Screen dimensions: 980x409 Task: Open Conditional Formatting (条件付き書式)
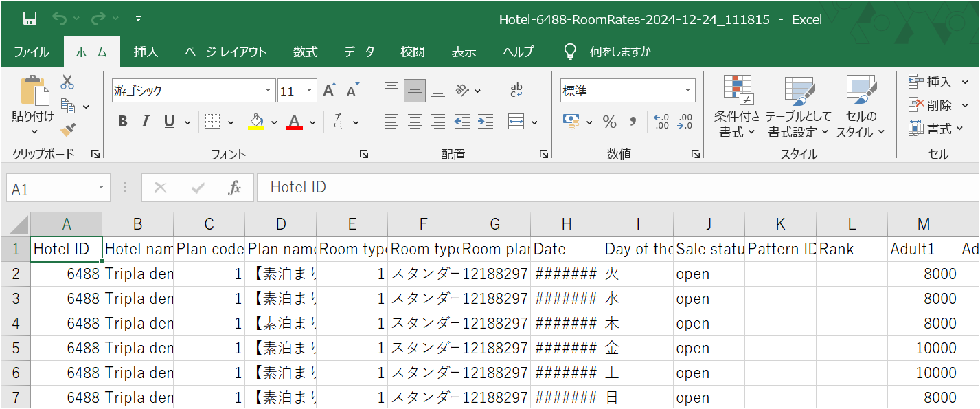[x=738, y=107]
